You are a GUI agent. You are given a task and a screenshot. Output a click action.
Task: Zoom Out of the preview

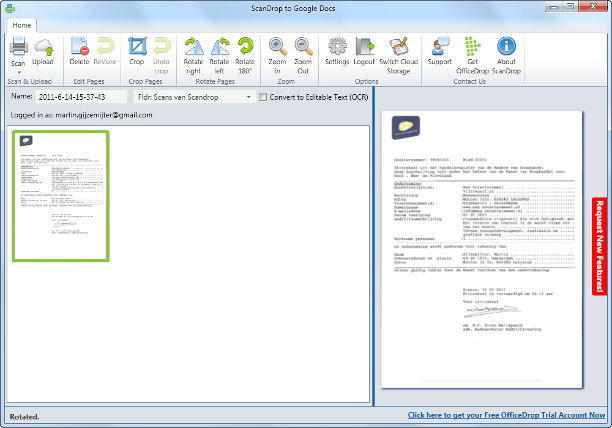pyautogui.click(x=303, y=56)
